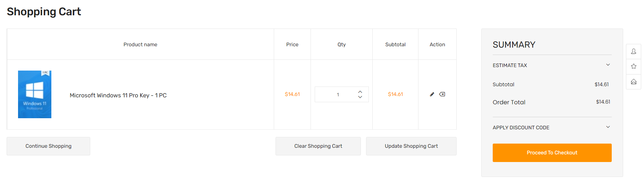Expand the Apply Discount Code chevron
The width and height of the screenshot is (644, 178).
608,127
